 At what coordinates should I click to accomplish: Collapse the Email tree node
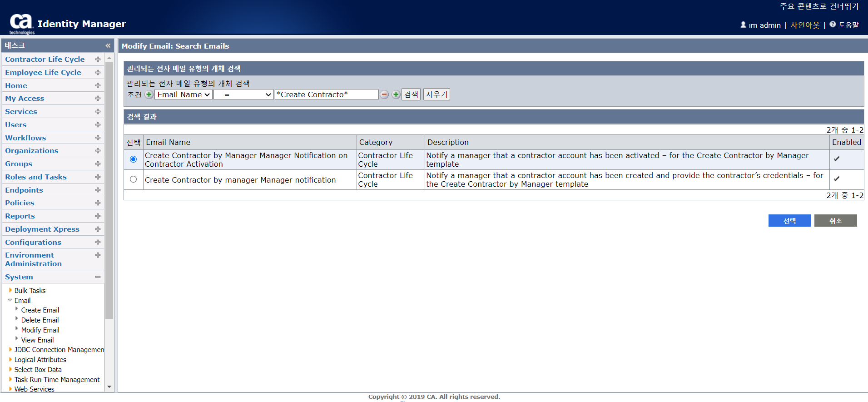[10, 300]
